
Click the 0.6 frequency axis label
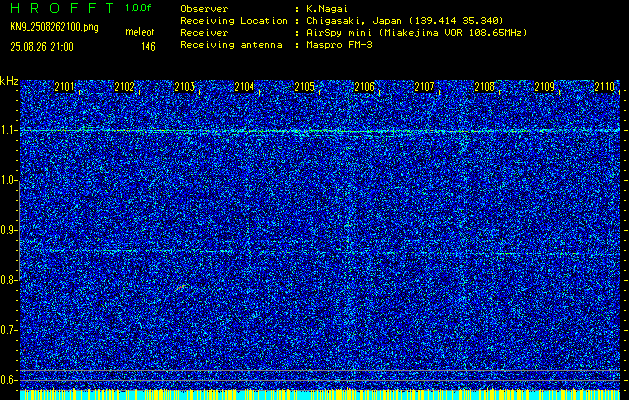[9, 380]
